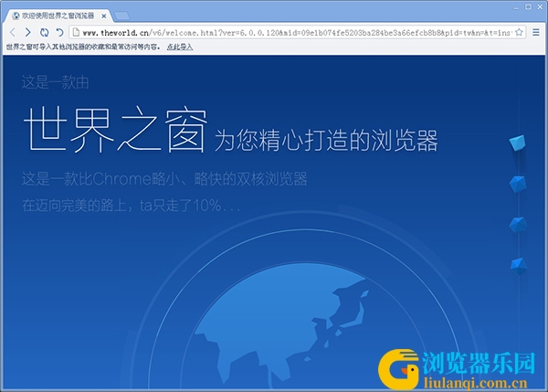The height and width of the screenshot is (392, 548).
Task: Jump to first page via top cube
Action: 518,143
